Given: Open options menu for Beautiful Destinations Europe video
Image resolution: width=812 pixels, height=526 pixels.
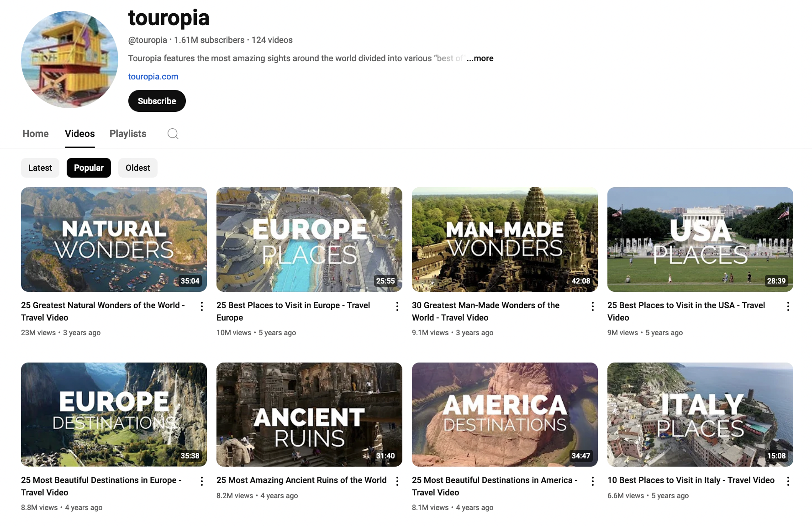Looking at the screenshot, I should pos(202,481).
